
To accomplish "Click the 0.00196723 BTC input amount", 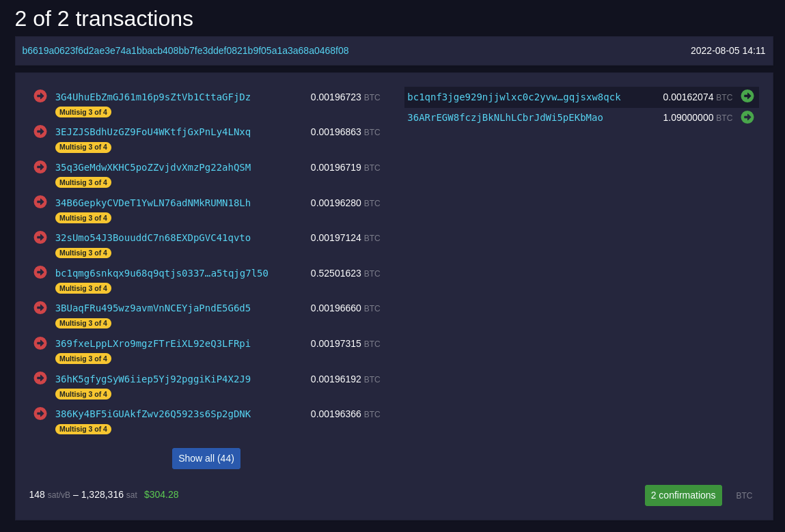I will coord(345,97).
